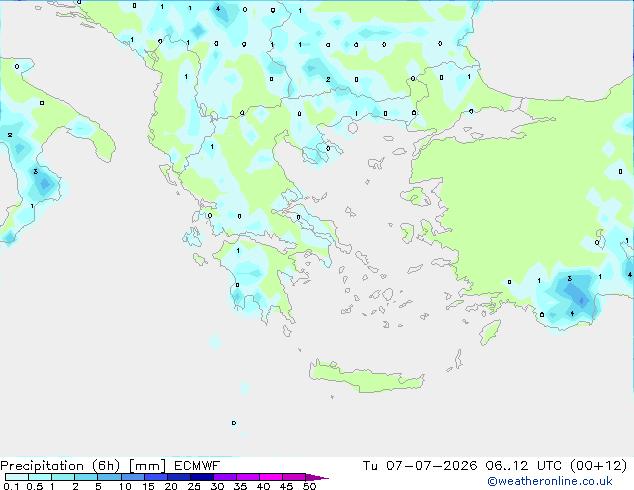The image size is (634, 490).
Task: Click the 'Tu' weekday label
Action: pos(370,466)
